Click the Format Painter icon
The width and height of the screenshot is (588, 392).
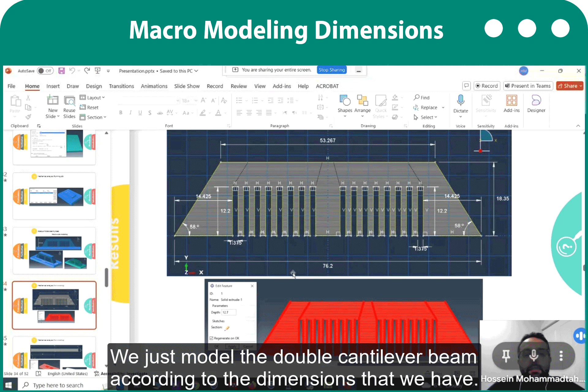(x=28, y=117)
